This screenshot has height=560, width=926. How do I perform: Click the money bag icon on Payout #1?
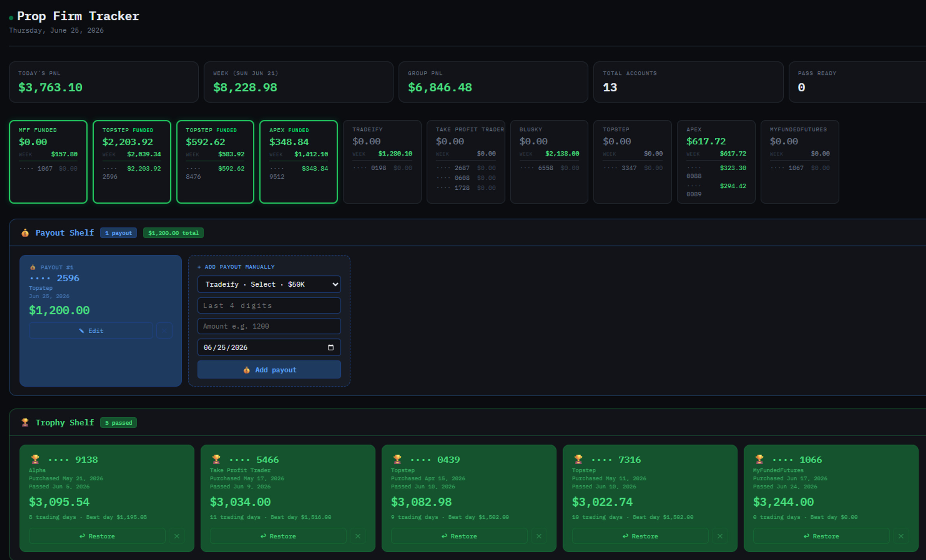tap(33, 267)
